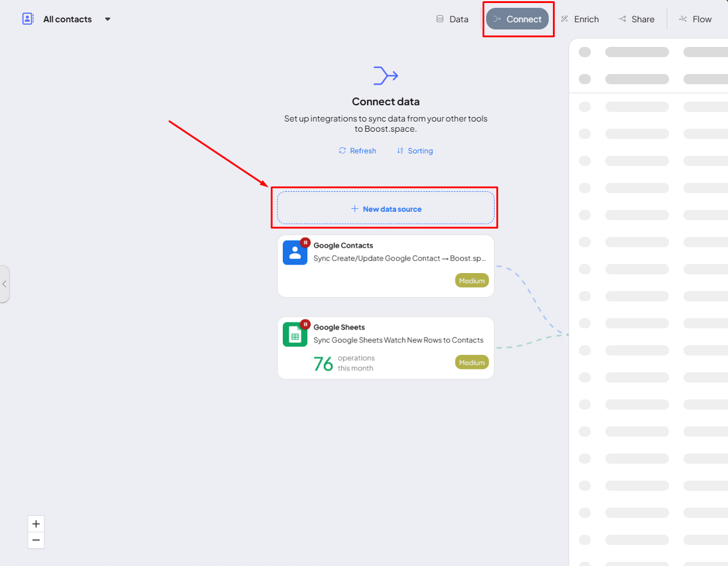Click Medium badge on Google Contacts card
The image size is (728, 566).
pyautogui.click(x=472, y=280)
